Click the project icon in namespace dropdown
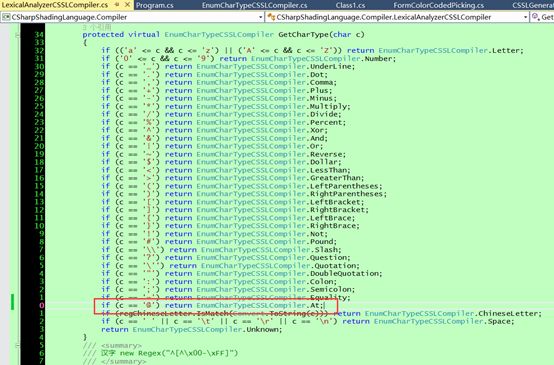 (6, 17)
